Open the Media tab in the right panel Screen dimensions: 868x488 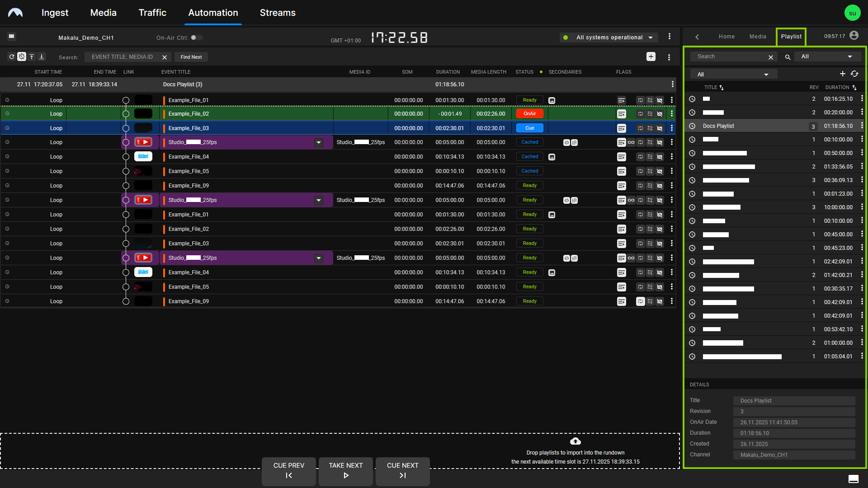click(x=758, y=37)
